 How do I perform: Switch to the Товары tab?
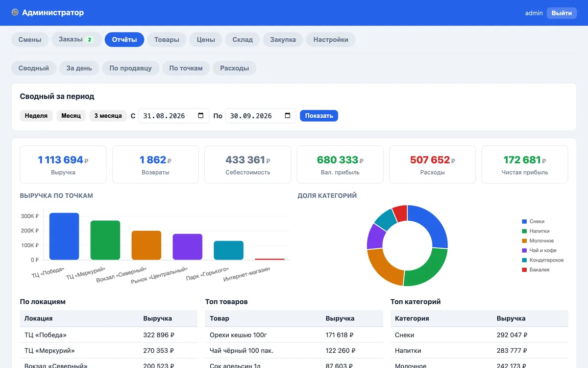point(167,40)
